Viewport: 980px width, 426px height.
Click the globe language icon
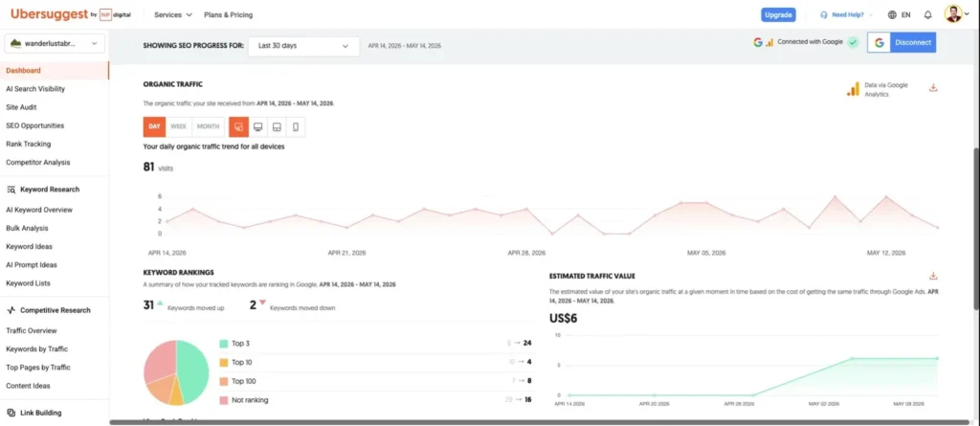coord(892,14)
